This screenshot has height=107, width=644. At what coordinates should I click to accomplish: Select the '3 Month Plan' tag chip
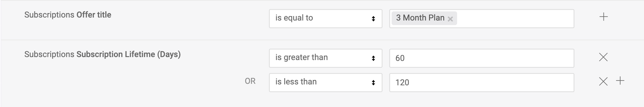(420, 18)
